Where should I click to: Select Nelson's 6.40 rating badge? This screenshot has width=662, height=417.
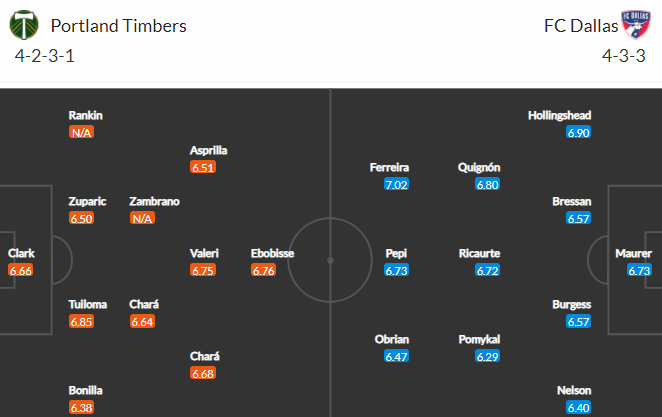point(578,408)
